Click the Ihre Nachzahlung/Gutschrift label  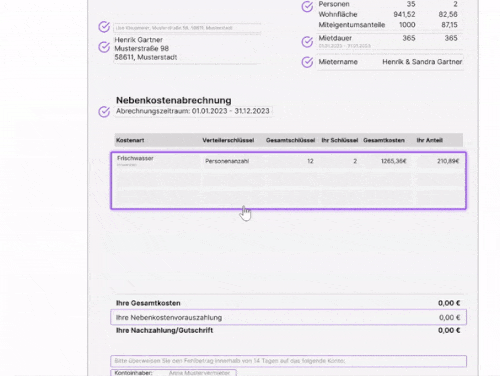(164, 331)
